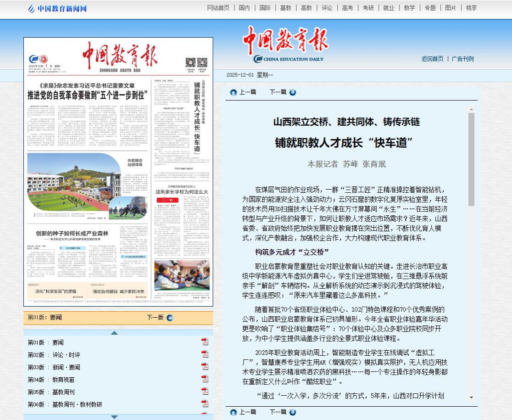Image resolution: width=512 pixels, height=420 pixels.
Task: Click the campus photo on the newspaper page preview
Action: coord(73,186)
